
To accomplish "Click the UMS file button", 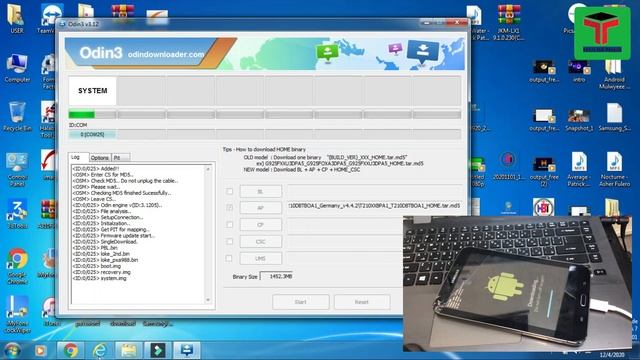I will 260,258.
